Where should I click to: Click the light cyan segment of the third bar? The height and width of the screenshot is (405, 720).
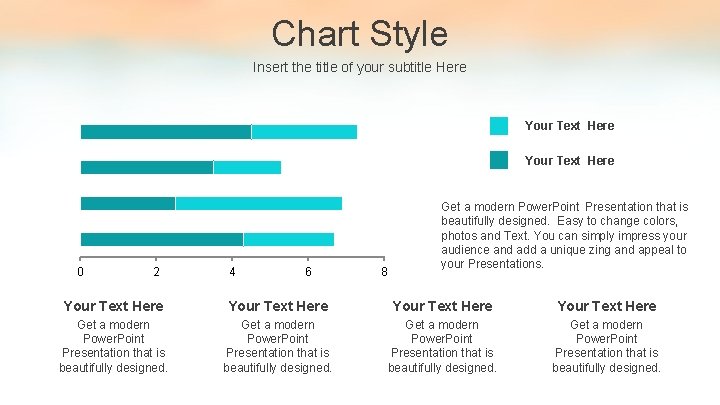tap(259, 203)
